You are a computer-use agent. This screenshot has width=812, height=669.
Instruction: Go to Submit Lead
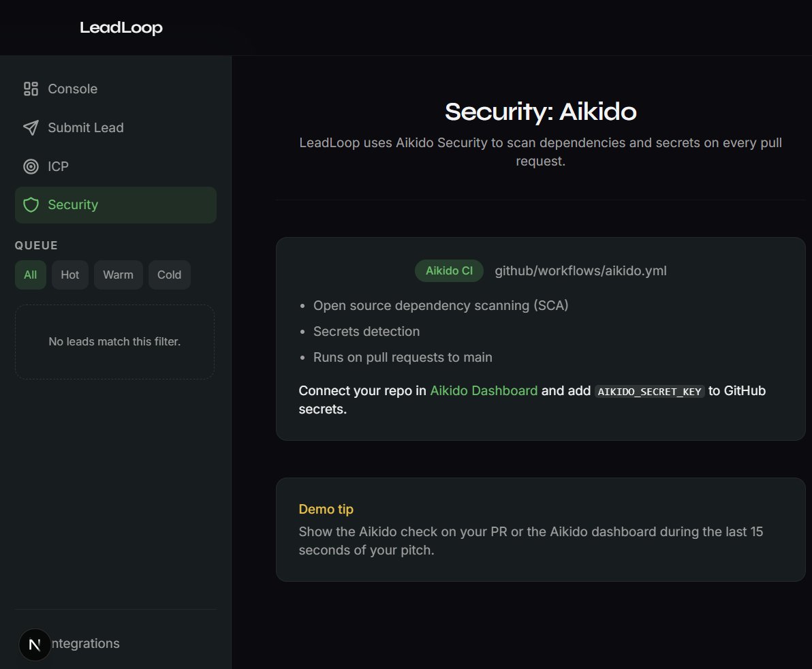pyautogui.click(x=116, y=128)
